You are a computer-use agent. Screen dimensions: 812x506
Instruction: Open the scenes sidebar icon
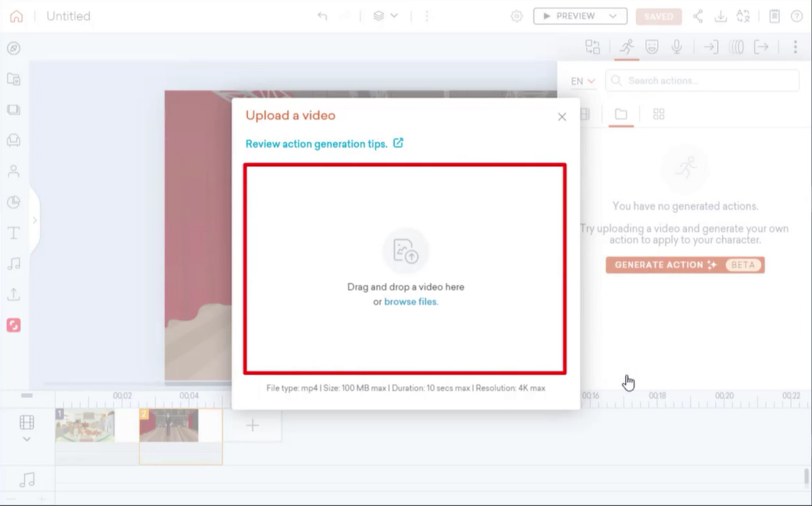(14, 109)
